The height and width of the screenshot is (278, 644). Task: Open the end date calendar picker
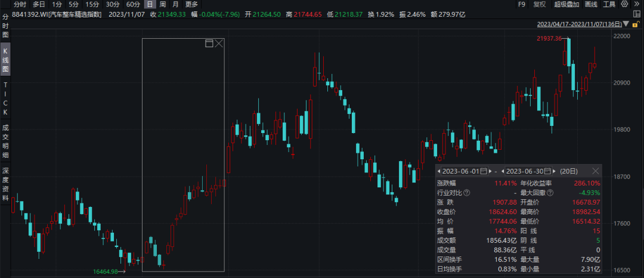coord(548,171)
